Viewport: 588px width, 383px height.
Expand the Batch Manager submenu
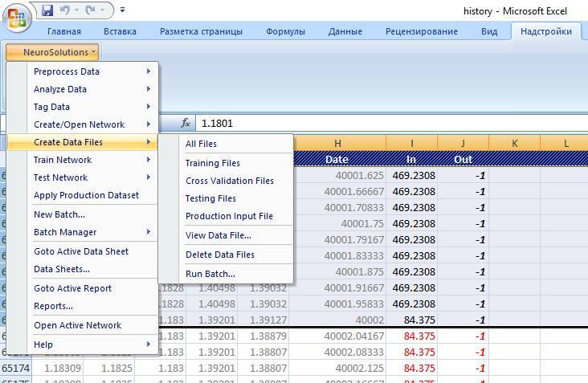(x=82, y=232)
